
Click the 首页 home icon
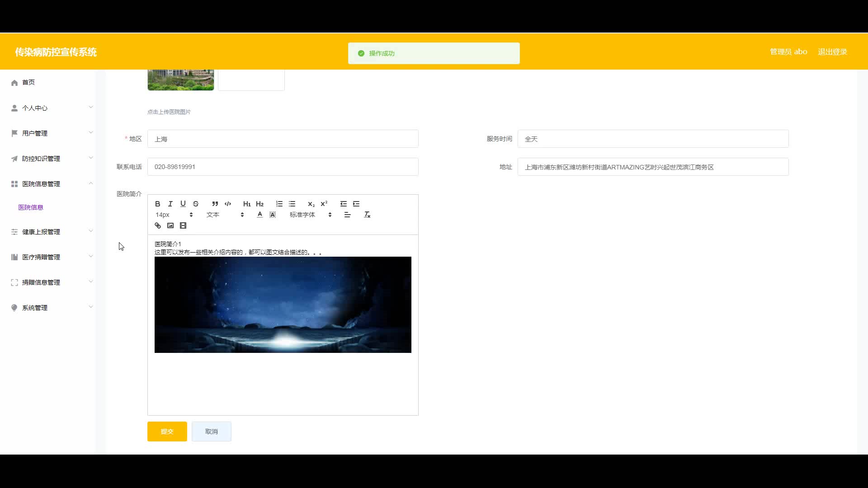[x=14, y=83]
